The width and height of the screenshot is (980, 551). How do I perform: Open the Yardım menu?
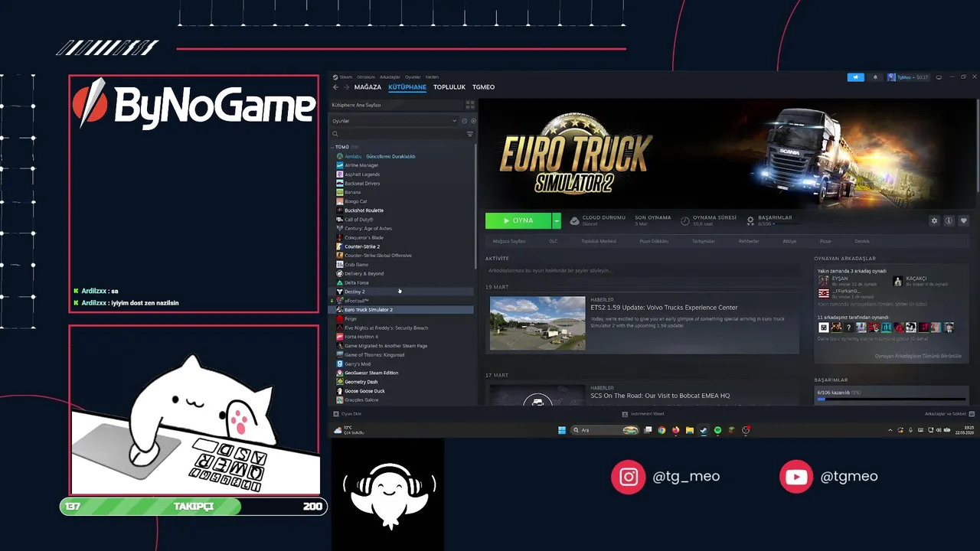coord(432,77)
